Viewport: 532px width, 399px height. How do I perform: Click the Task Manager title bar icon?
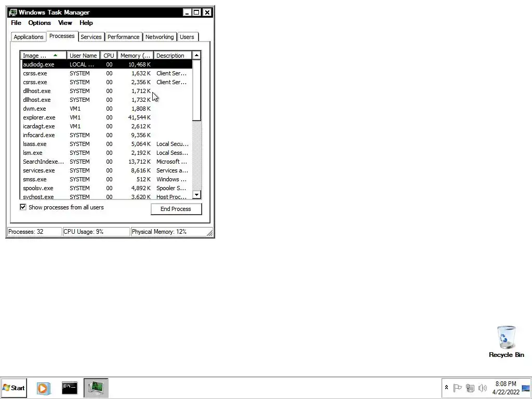(13, 12)
